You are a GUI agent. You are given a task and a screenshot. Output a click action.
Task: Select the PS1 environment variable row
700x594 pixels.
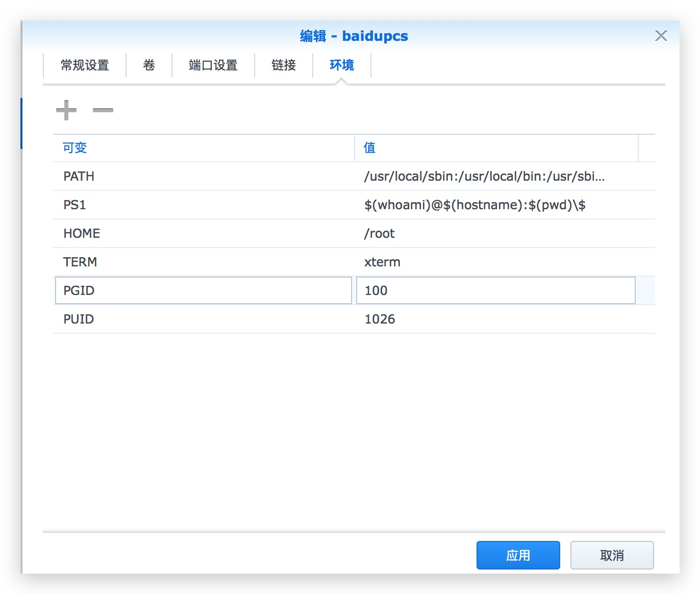coord(204,205)
